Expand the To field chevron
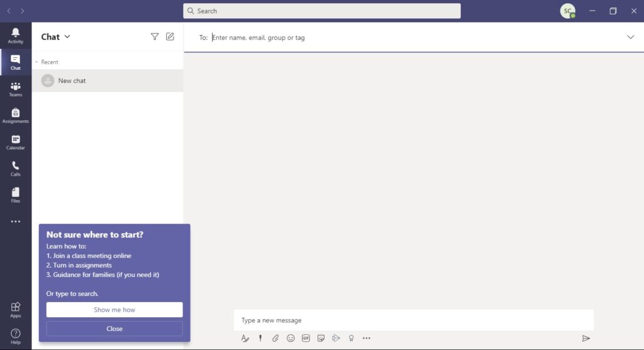 pos(630,37)
